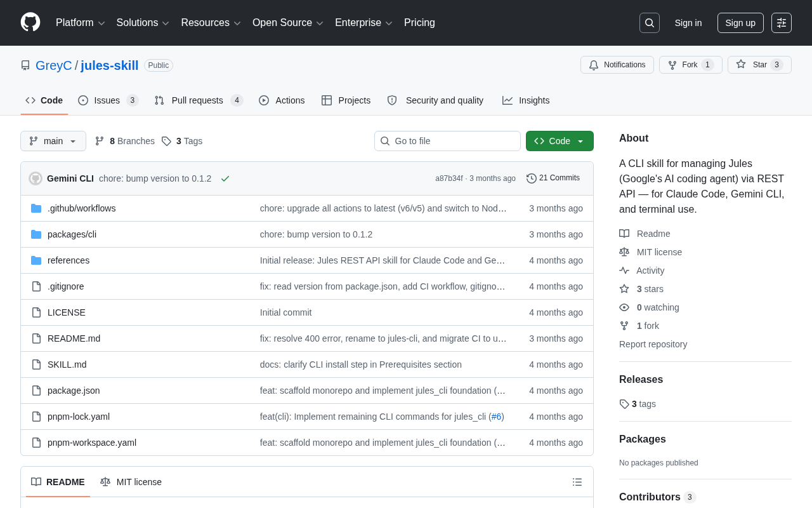Click the watching eye icon
This screenshot has height=508, width=812.
pos(624,307)
